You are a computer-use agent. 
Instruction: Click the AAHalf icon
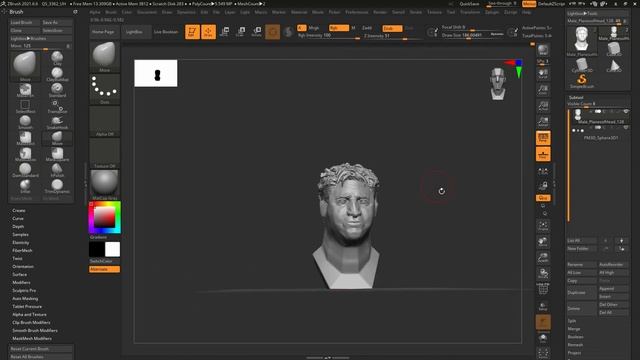pos(543,121)
